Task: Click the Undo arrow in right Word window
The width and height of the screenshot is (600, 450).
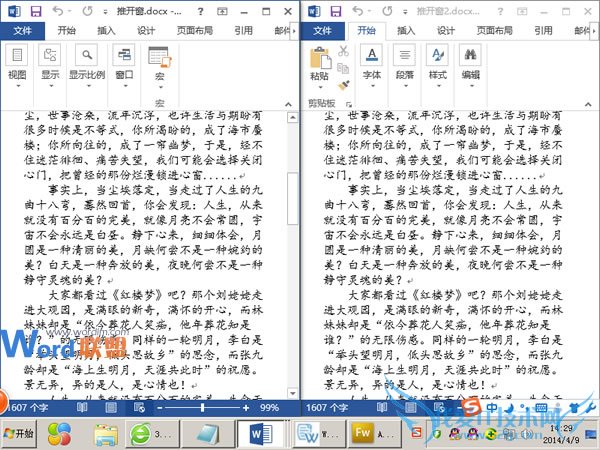Action: tap(358, 11)
